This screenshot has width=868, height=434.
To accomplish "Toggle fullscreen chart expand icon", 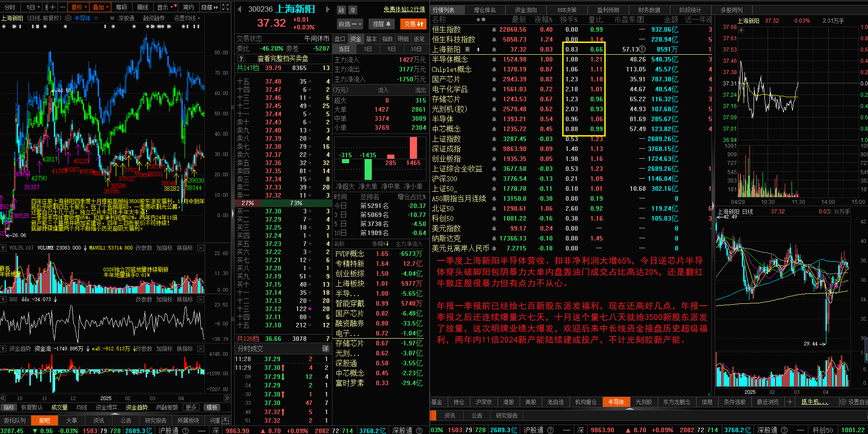I will (226, 7).
